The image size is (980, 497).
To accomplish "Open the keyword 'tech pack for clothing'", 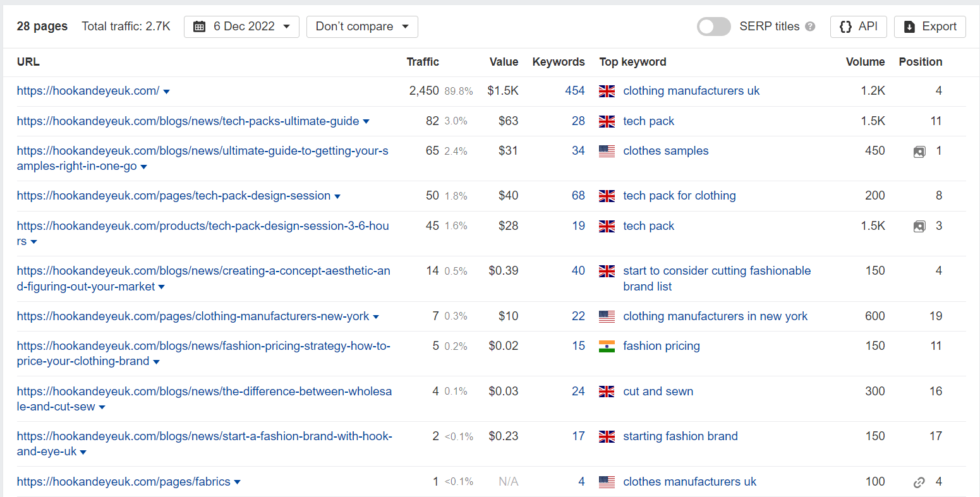I will [x=679, y=196].
